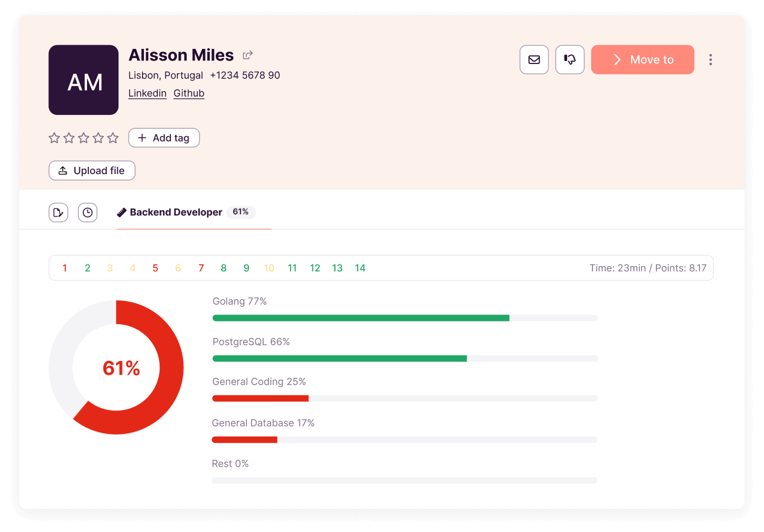This screenshot has width=764, height=532.
Task: Select the Backend Developer tab
Action: [176, 213]
